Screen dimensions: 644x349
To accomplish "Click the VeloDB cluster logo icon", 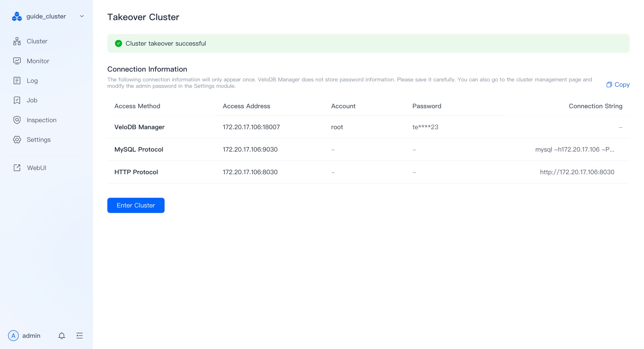I will (17, 16).
